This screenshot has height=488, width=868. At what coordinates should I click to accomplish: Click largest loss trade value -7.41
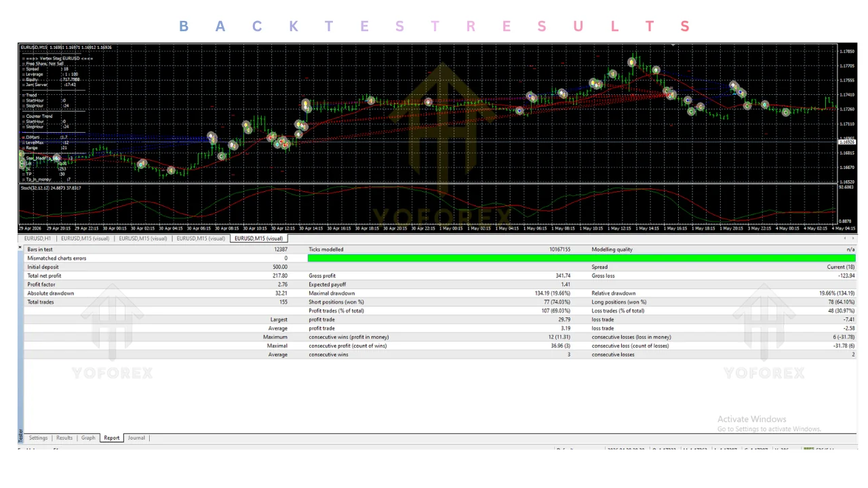pyautogui.click(x=848, y=320)
